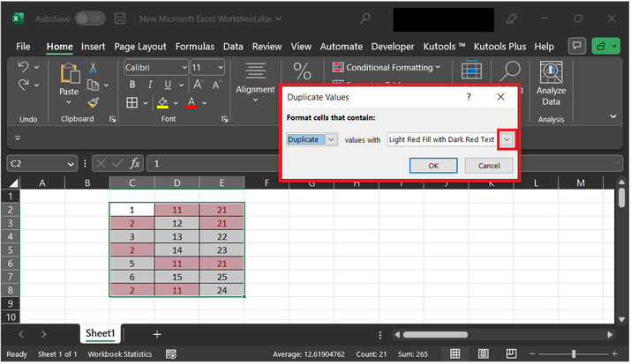Open the File tab

(x=23, y=47)
